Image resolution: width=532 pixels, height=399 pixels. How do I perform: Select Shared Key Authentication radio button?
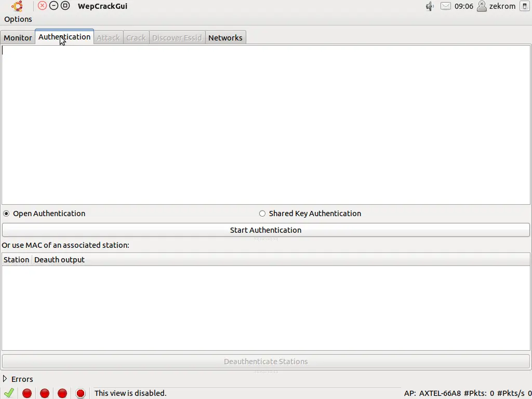tap(262, 214)
